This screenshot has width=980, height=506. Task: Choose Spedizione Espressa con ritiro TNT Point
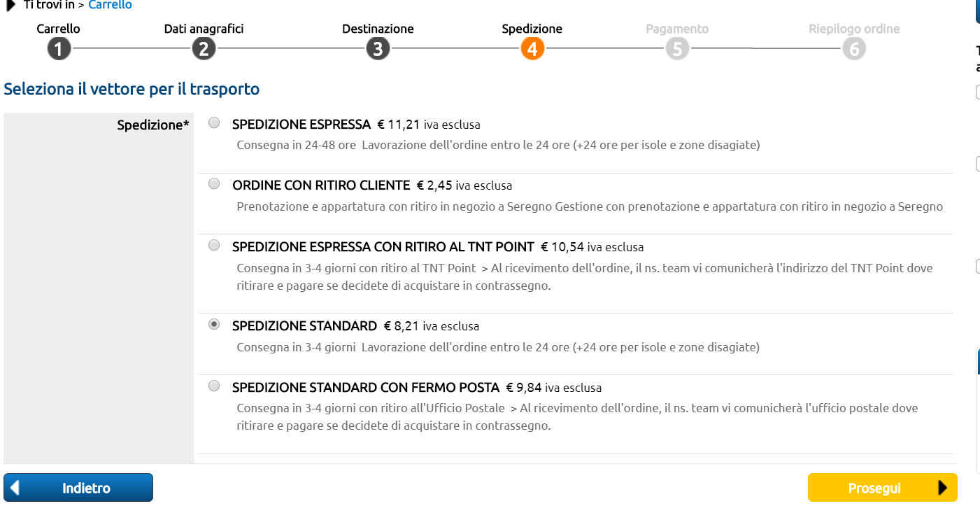(x=214, y=246)
